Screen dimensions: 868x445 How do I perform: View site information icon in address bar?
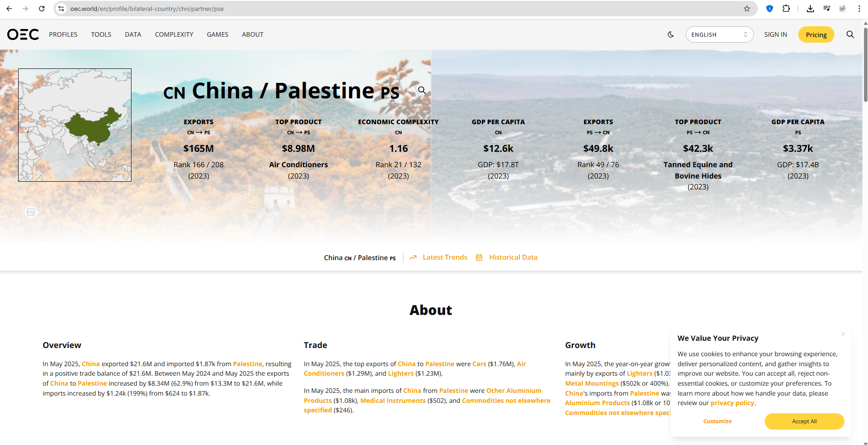pos(61,9)
